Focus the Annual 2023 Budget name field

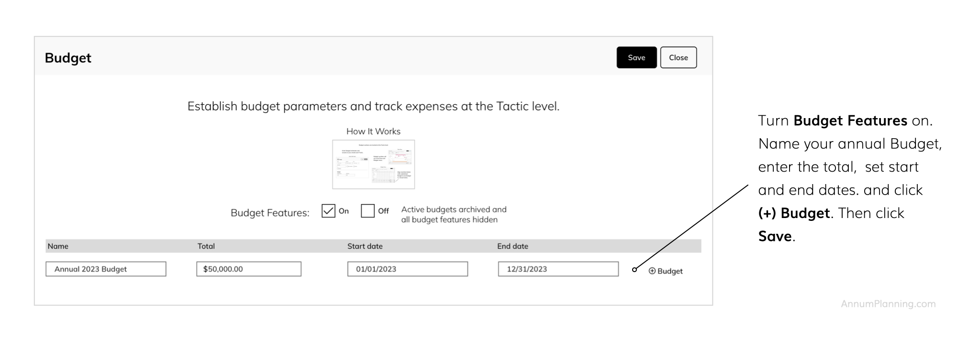point(106,269)
